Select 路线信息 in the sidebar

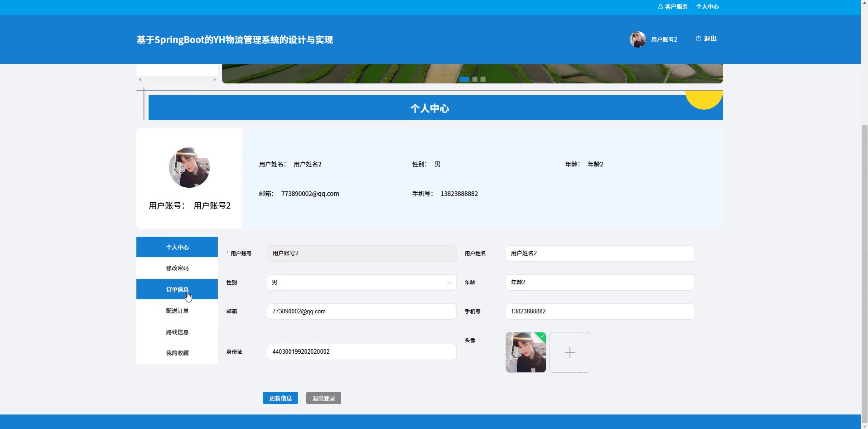coord(177,332)
